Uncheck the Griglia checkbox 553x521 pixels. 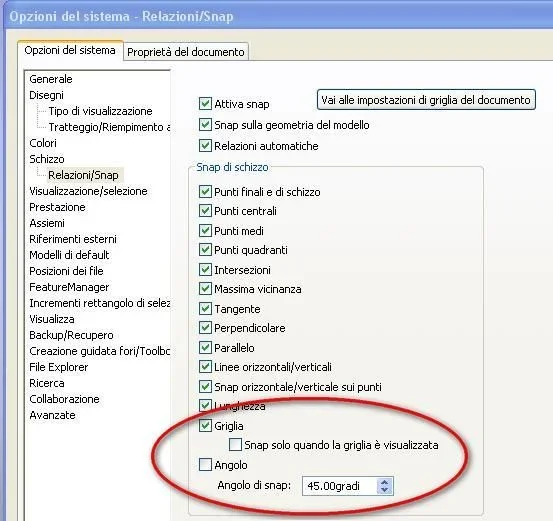[205, 425]
